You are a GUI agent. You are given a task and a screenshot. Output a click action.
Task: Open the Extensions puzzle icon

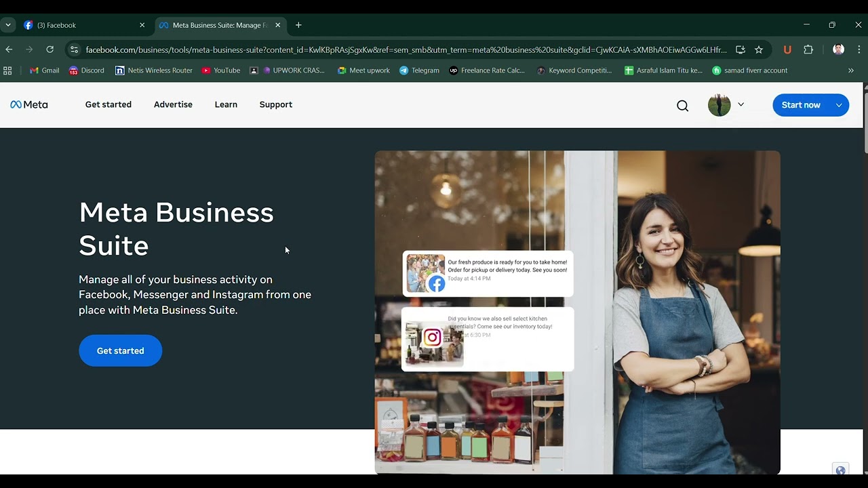coord(808,49)
